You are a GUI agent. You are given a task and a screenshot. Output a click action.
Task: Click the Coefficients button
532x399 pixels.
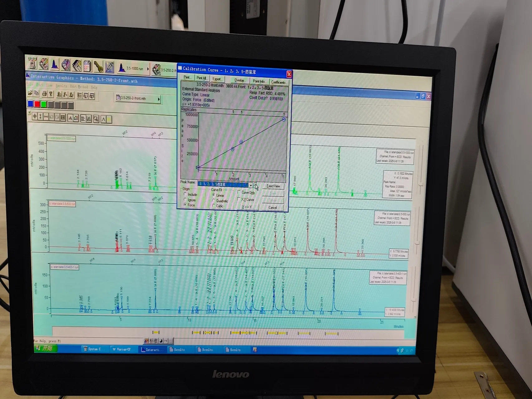pyautogui.click(x=279, y=82)
